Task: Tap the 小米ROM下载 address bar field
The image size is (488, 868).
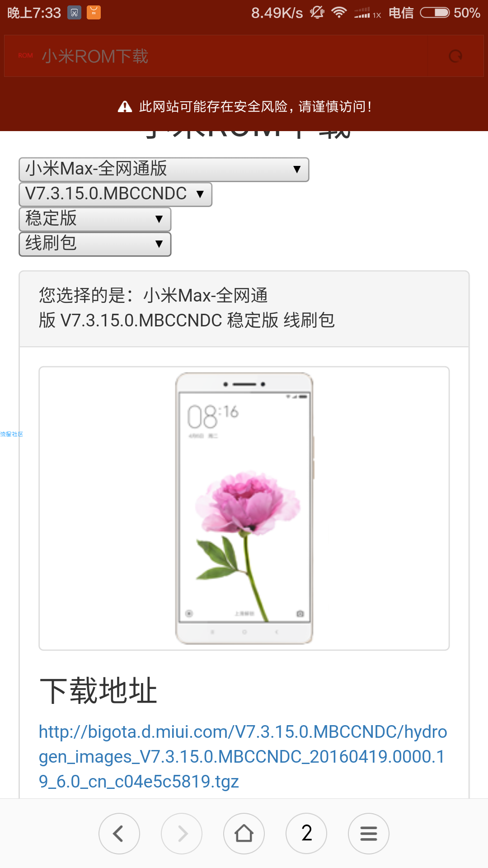Action: [x=216, y=56]
